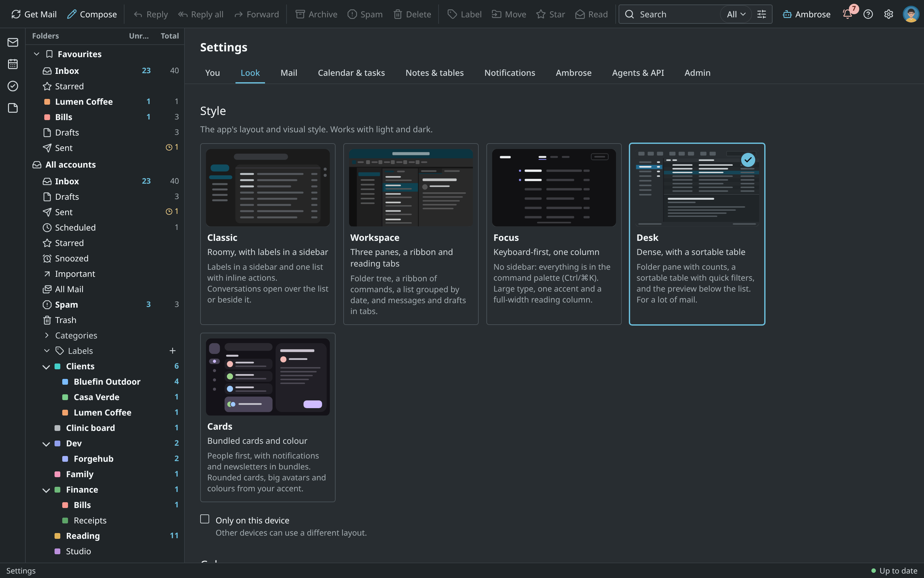This screenshot has width=924, height=578.
Task: Switch to the You tab
Action: click(212, 73)
